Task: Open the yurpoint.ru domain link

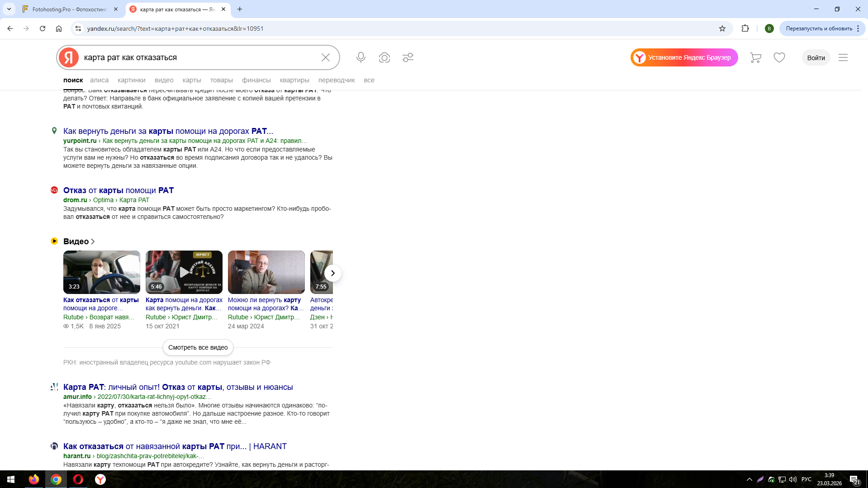Action: (80, 141)
